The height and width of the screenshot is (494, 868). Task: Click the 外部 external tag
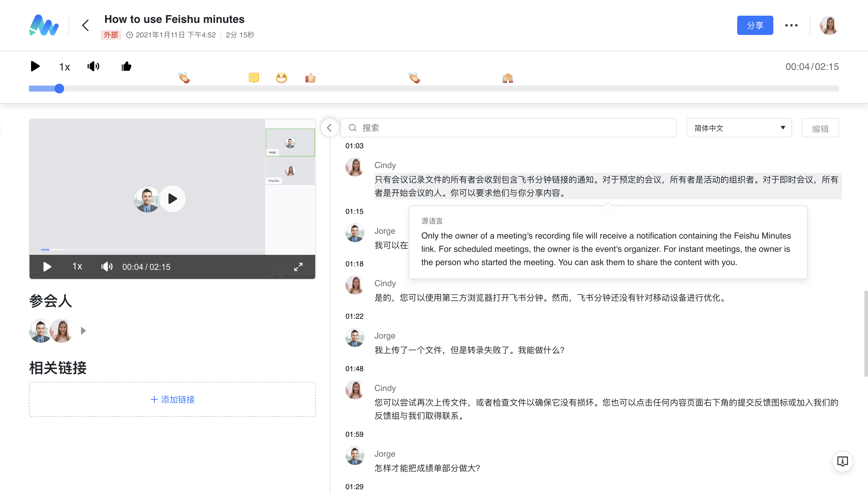point(111,35)
